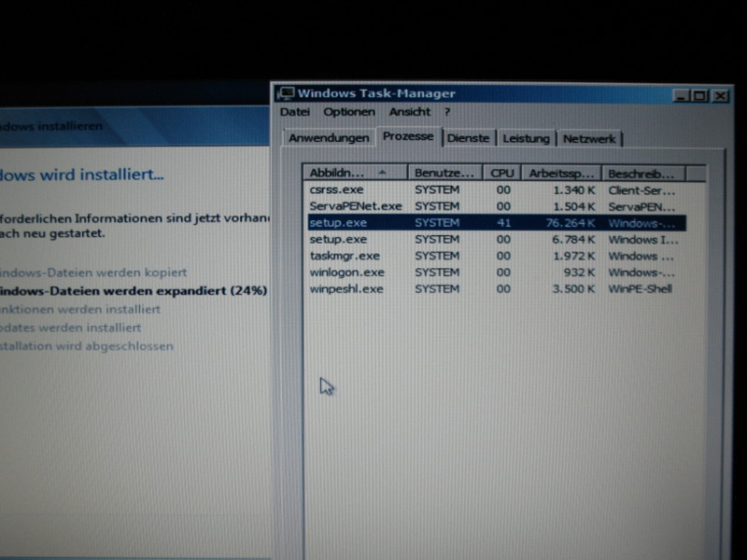Click the 1.340 K memory value
Screen dimensions: 747x560
click(574, 190)
